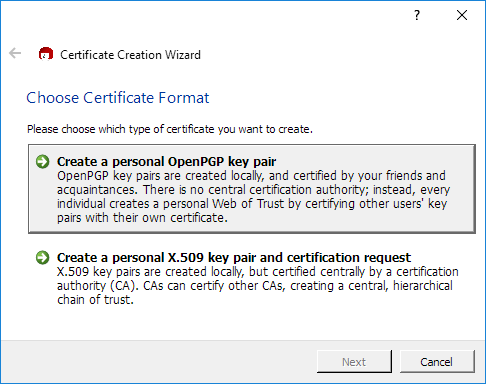Click the Kleopatra red icon beside the title
486x384 pixels.
46,54
